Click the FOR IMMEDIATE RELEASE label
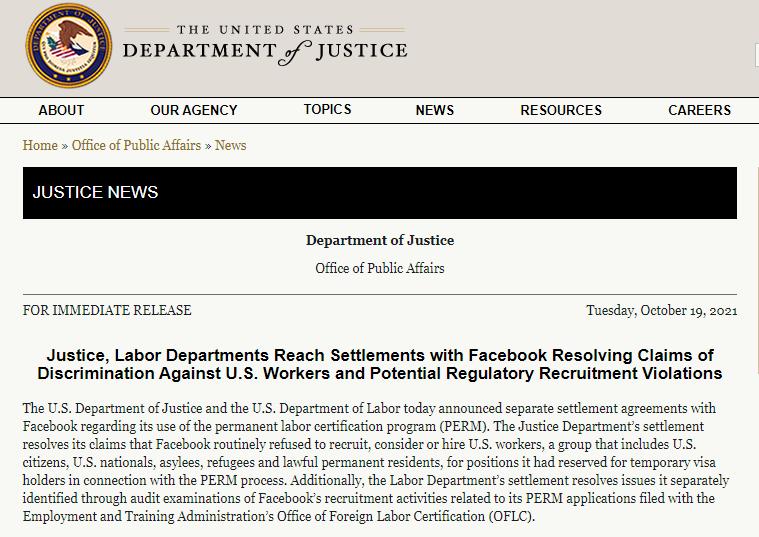Screen dimensions: 759x537 coord(107,310)
